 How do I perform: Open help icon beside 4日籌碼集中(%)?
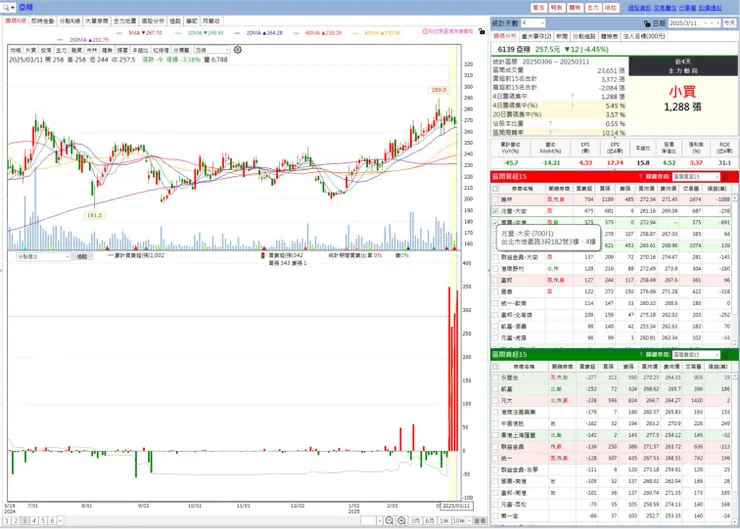coord(572,105)
